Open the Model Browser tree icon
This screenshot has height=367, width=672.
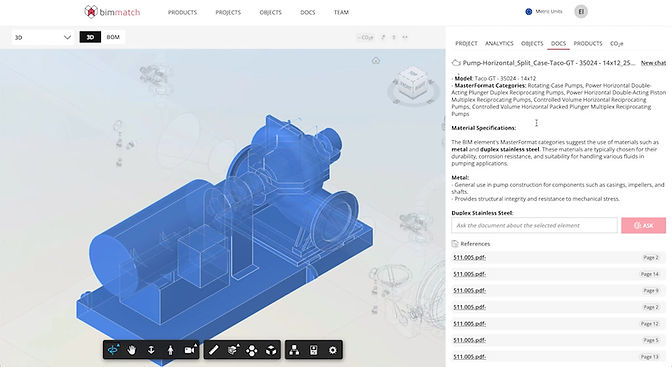click(294, 350)
